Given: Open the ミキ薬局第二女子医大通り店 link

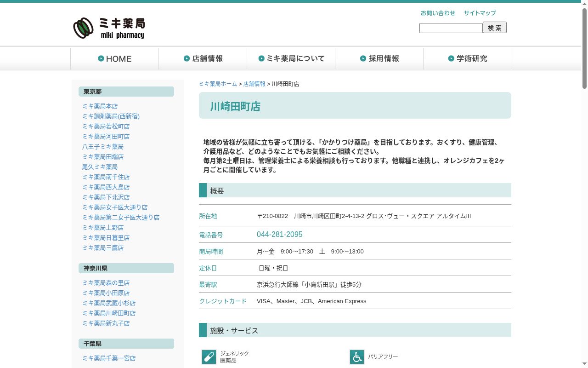Looking at the screenshot, I should point(121,218).
